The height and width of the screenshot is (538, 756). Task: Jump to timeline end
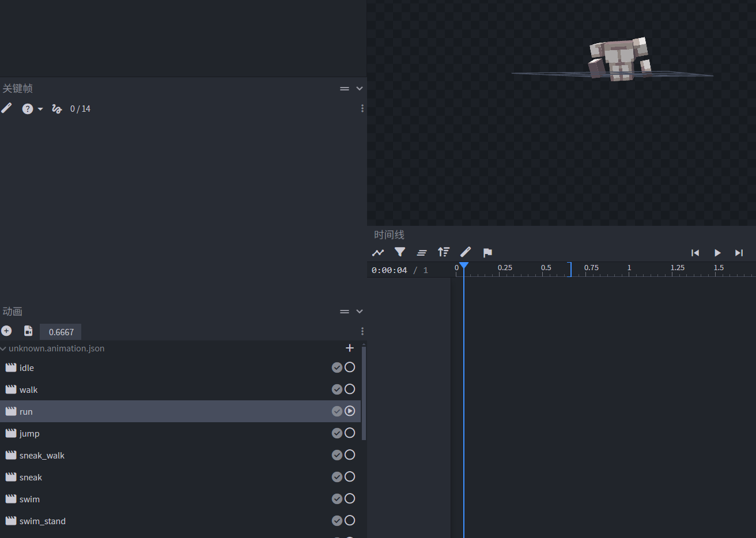(739, 253)
